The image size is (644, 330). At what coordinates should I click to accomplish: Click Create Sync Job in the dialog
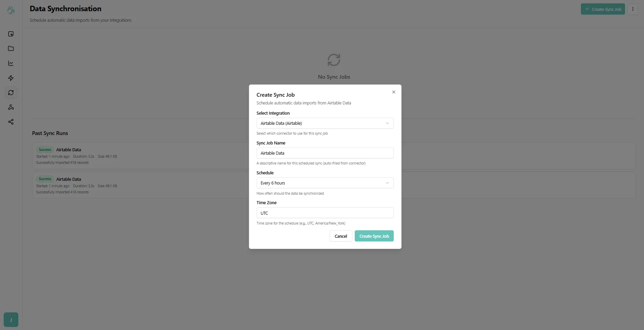click(374, 236)
